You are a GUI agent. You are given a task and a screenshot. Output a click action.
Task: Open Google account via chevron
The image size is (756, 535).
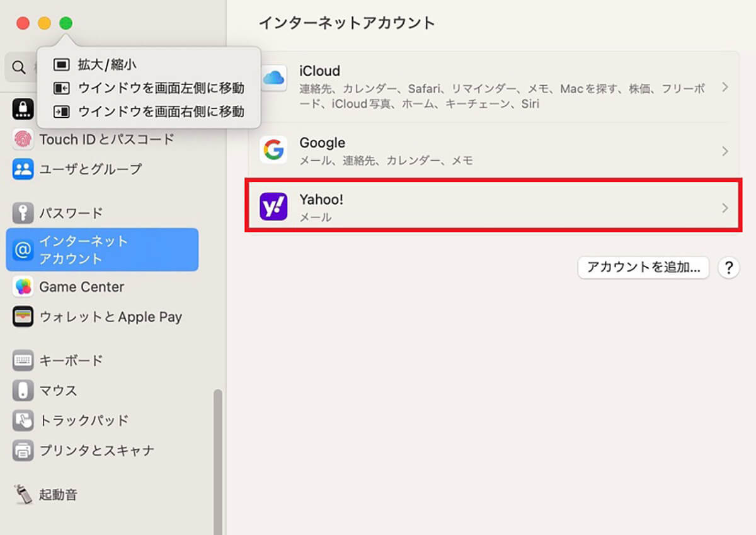725,151
